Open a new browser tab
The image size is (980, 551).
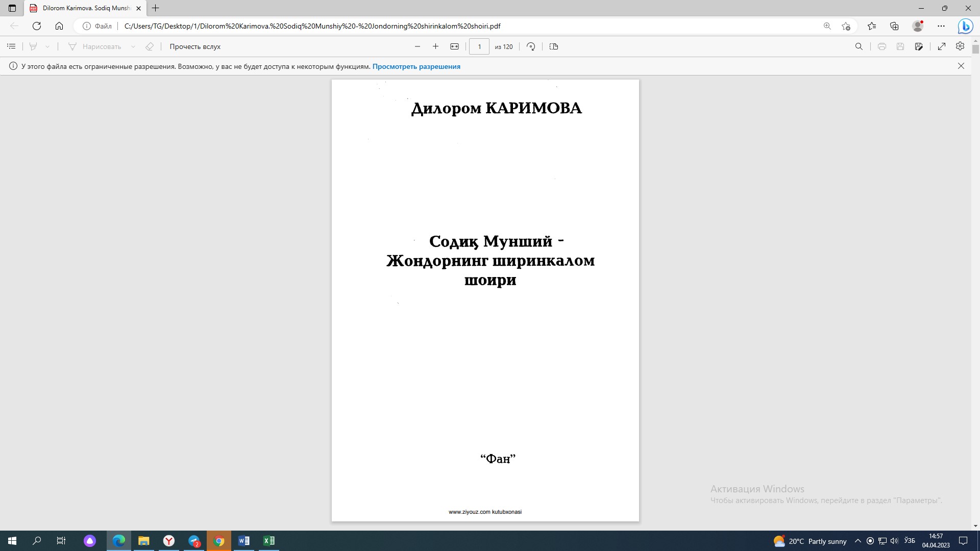(x=156, y=8)
